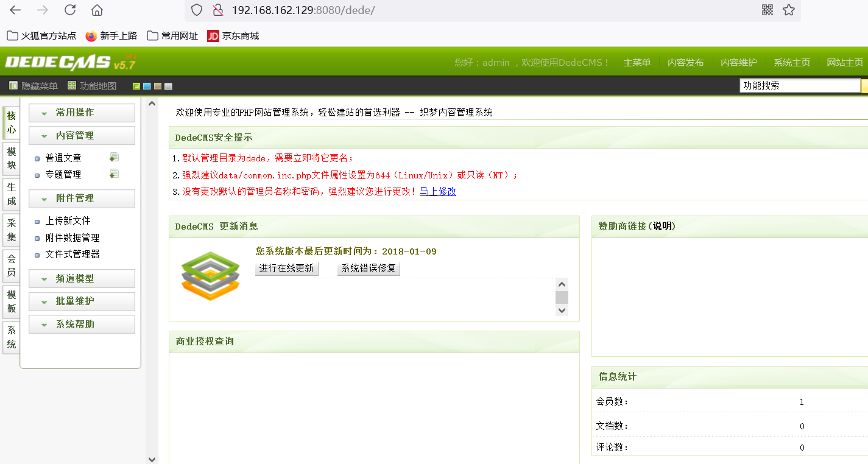Expand the 频道模型 menu section
The image size is (868, 464).
[82, 278]
